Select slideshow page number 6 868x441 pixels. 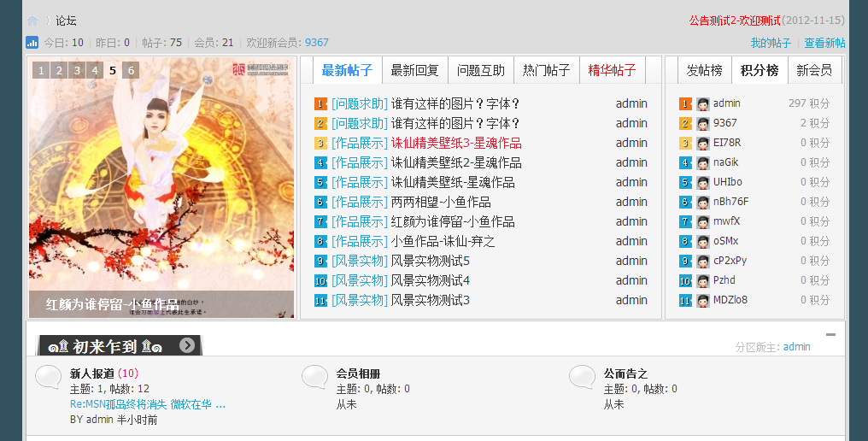click(131, 70)
